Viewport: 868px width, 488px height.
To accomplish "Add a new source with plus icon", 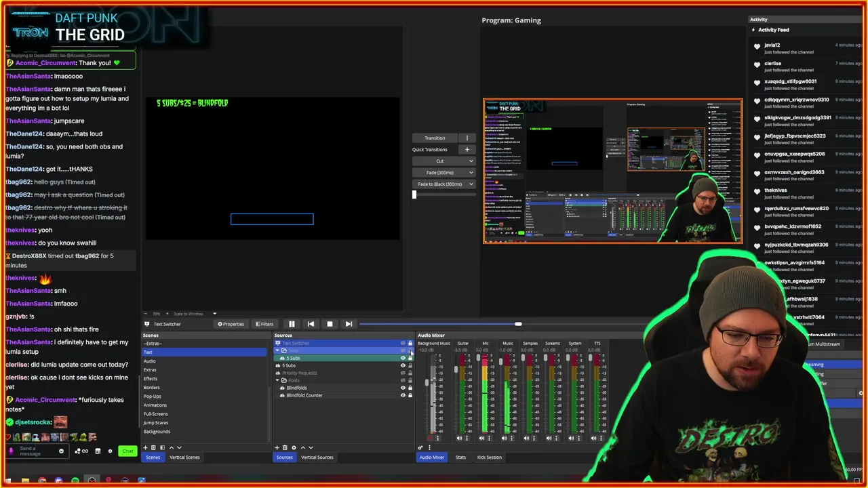I will 277,447.
